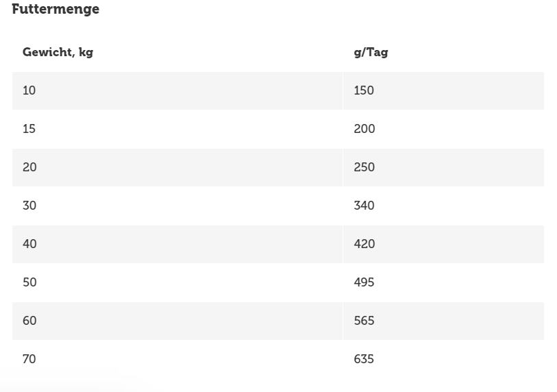Click the divider between the two table columns

point(343,90)
